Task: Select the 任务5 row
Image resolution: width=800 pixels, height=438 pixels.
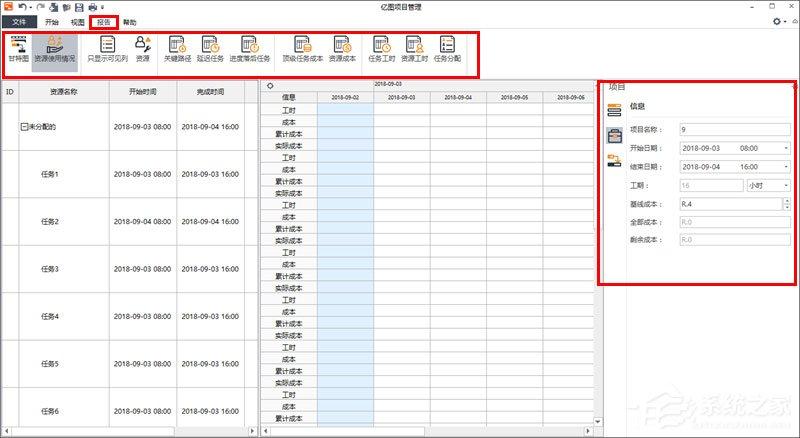Action: click(130, 364)
